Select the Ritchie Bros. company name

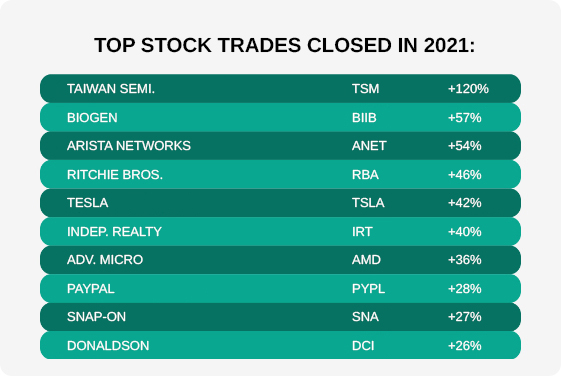click(115, 175)
